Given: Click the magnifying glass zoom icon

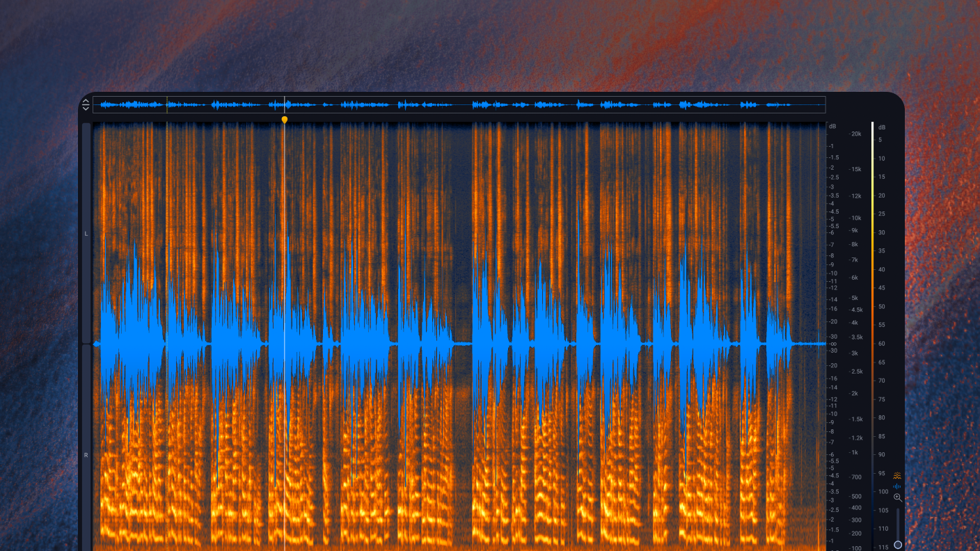Looking at the screenshot, I should click(x=897, y=497).
